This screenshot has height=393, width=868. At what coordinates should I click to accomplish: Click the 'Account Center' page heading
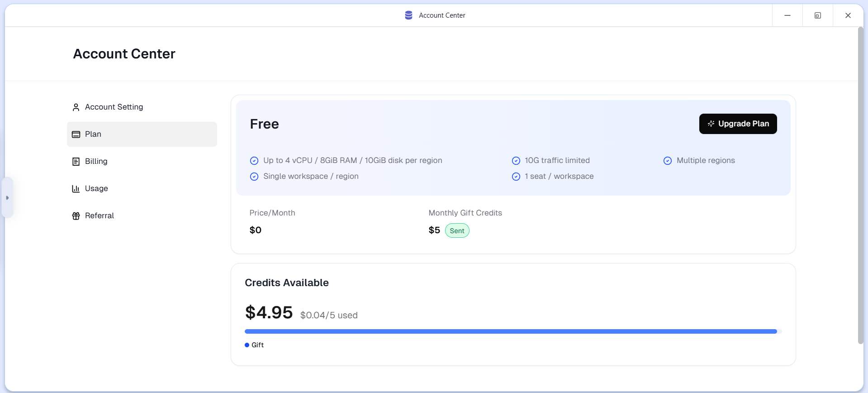(x=124, y=54)
